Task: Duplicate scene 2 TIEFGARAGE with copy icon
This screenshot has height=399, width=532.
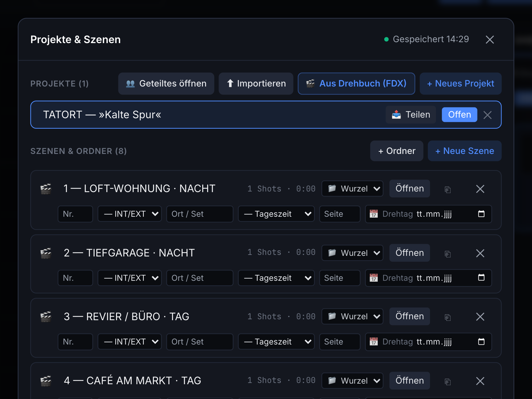Action: 448,254
